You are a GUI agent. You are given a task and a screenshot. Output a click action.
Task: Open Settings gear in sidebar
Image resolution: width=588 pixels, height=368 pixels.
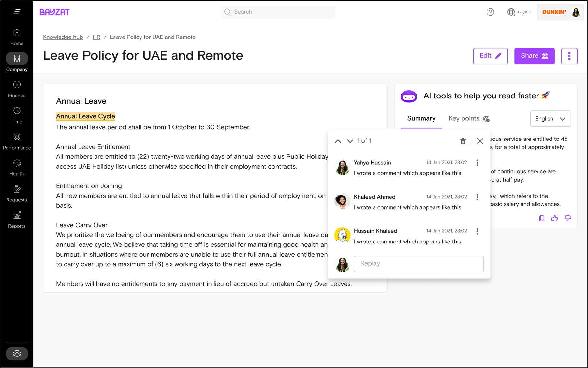coord(17,354)
